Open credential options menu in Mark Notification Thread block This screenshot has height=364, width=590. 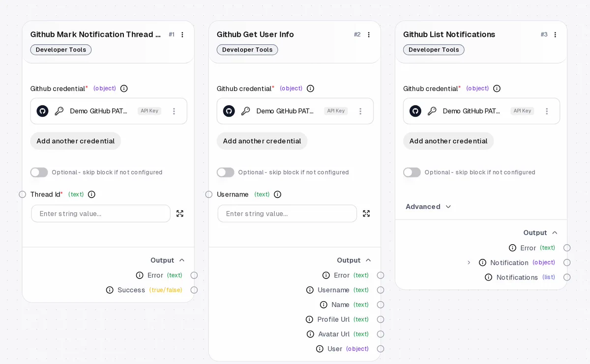(174, 111)
